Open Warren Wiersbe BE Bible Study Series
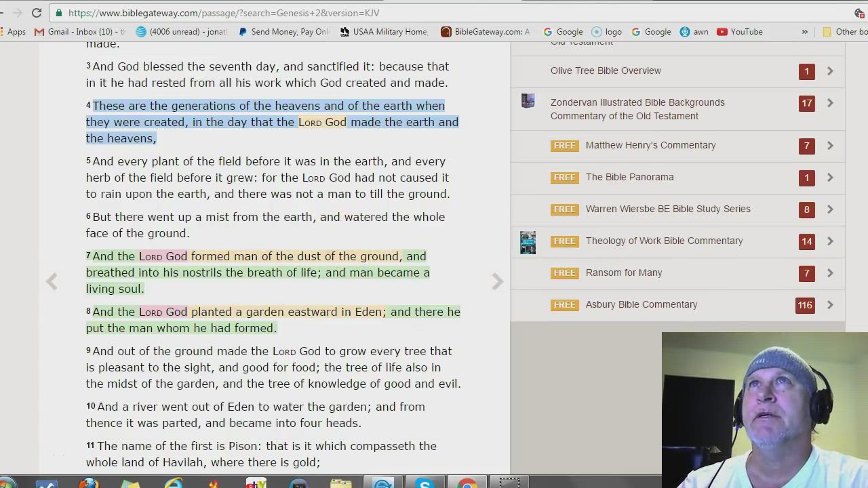This screenshot has width=868, height=488. (x=667, y=209)
